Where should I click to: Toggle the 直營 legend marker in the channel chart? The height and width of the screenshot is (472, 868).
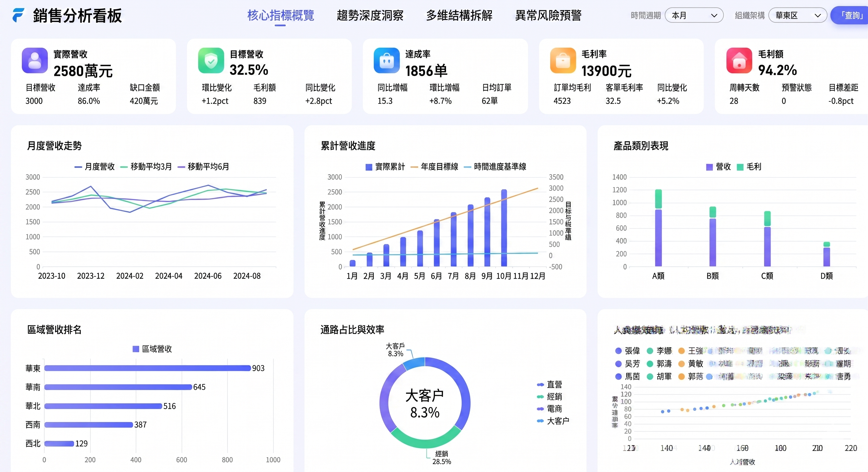click(540, 384)
